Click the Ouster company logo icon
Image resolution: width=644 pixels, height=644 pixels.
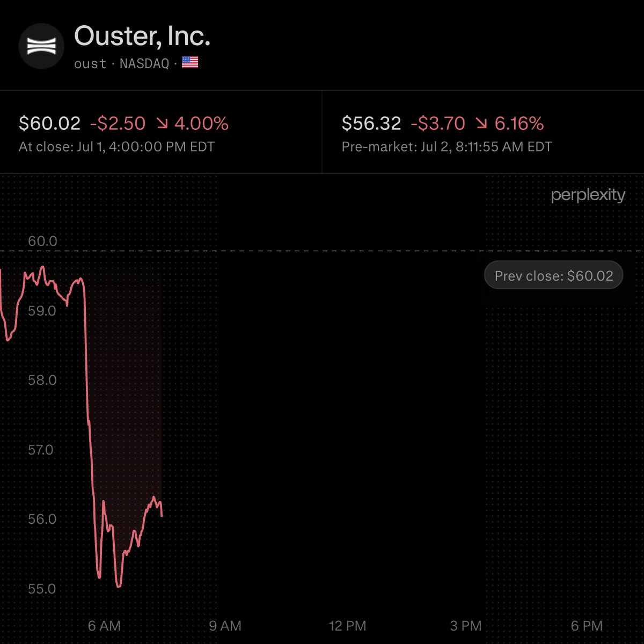pos(41,46)
